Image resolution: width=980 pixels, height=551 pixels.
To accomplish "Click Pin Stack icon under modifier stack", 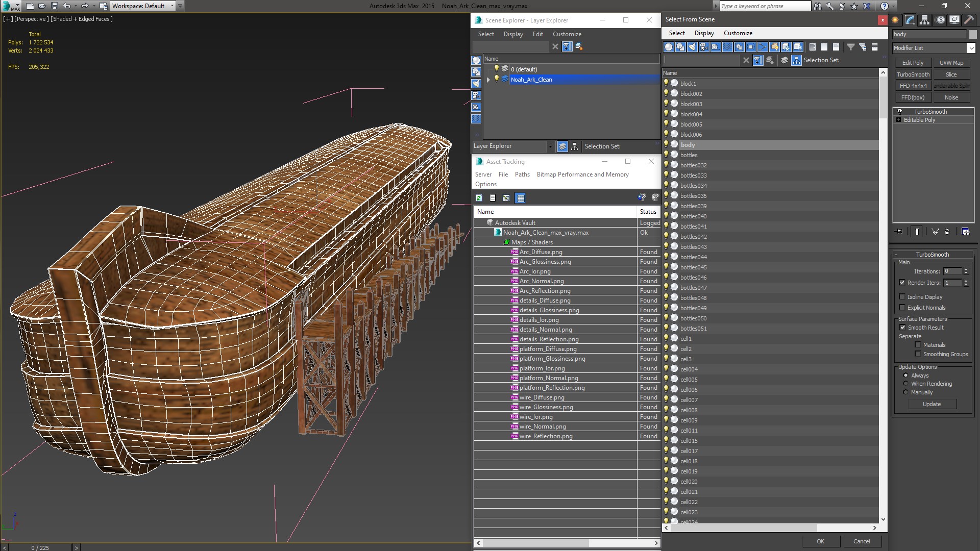I will coord(899,232).
